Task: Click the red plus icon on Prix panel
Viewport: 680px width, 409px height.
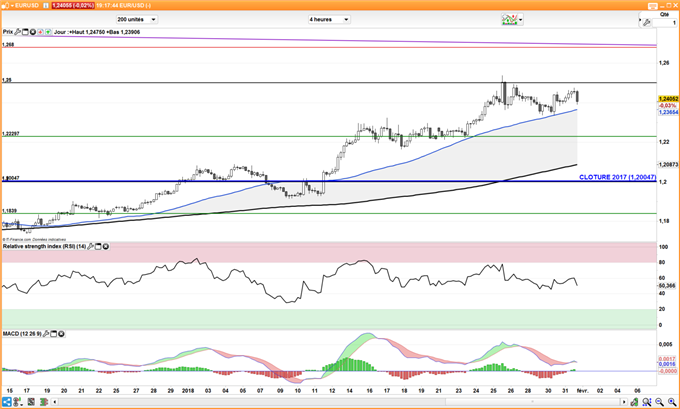Action: (40, 32)
